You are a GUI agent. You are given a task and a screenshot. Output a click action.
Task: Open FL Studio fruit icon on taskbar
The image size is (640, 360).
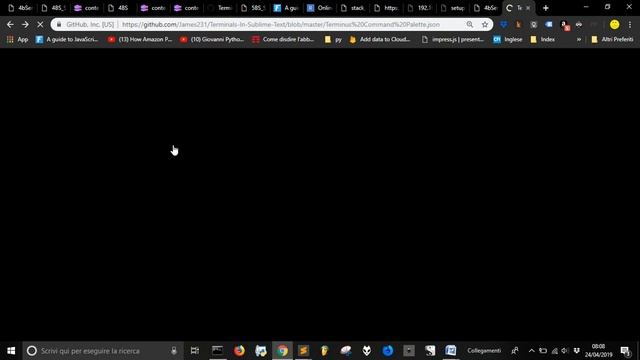[x=324, y=351]
